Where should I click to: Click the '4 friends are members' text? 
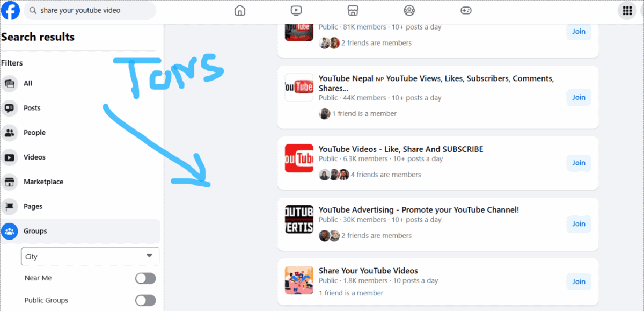point(386,175)
